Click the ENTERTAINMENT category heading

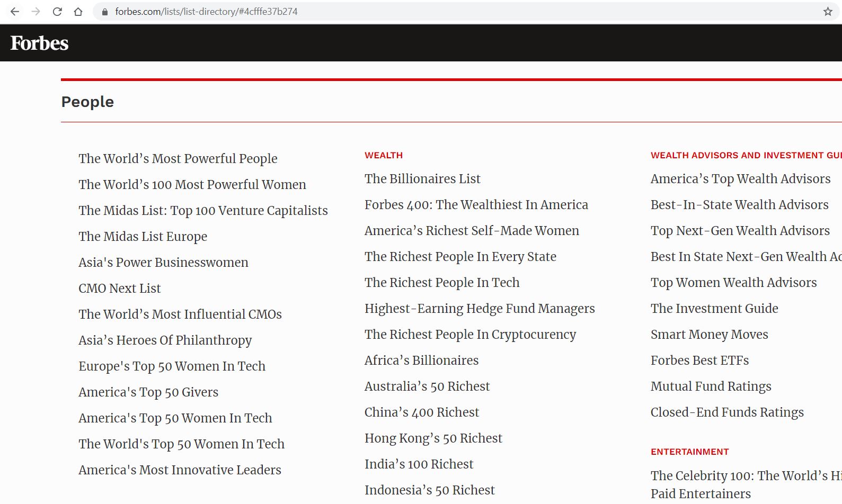coord(690,452)
